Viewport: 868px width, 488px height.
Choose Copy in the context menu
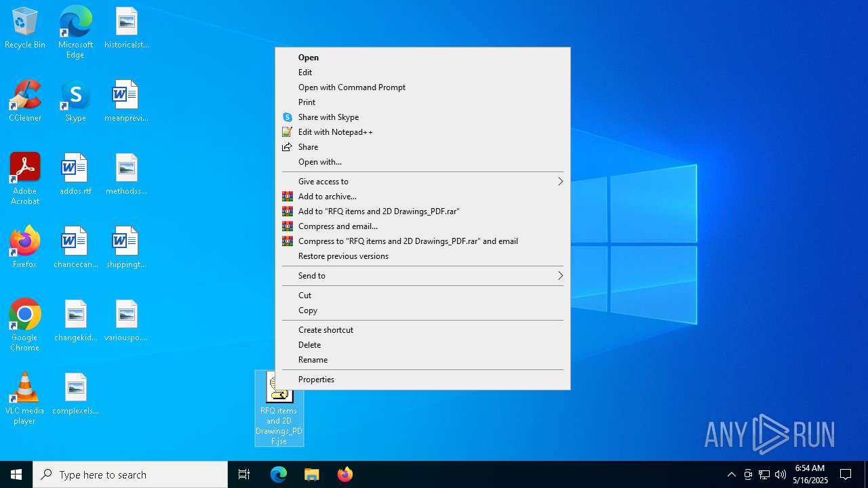[422, 310]
